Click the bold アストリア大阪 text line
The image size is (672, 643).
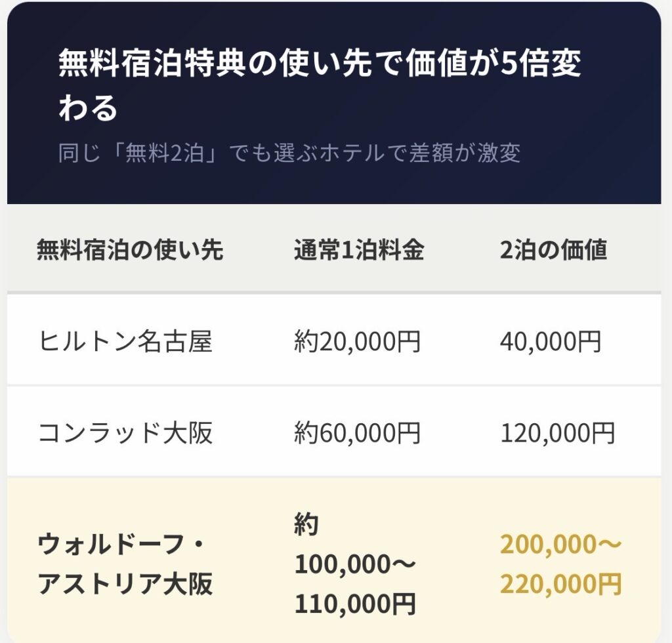tap(125, 583)
